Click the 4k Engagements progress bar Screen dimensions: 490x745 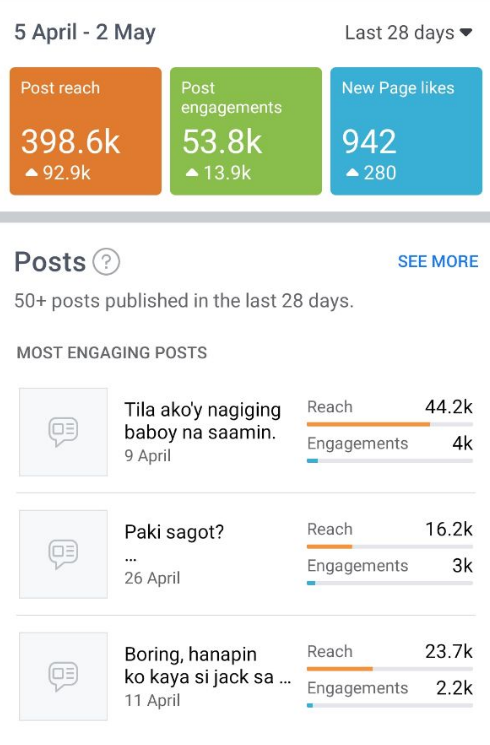tap(390, 460)
